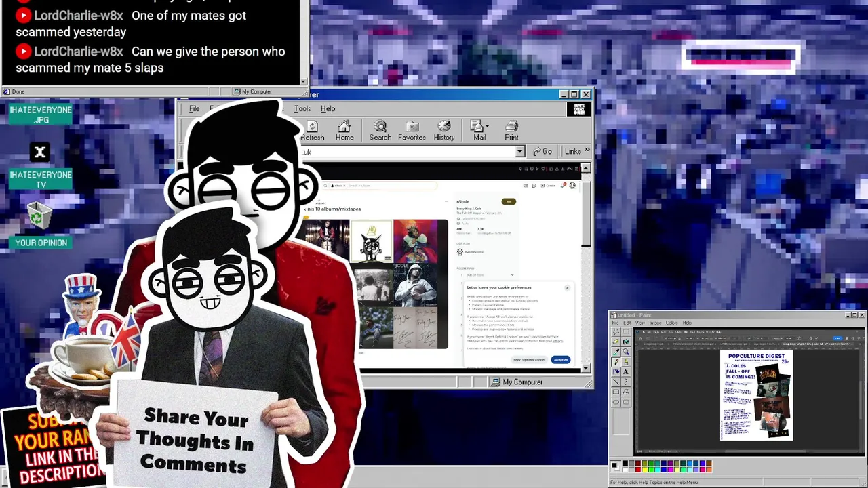This screenshot has height=488, width=868.
Task: Click Print in the Internet Explorer toolbar
Action: [511, 131]
